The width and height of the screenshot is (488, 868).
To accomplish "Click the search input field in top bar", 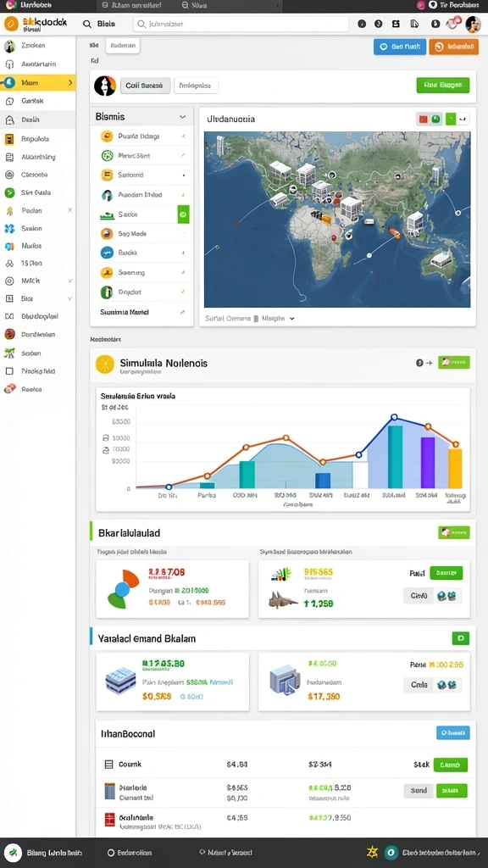I will pyautogui.click(x=241, y=25).
